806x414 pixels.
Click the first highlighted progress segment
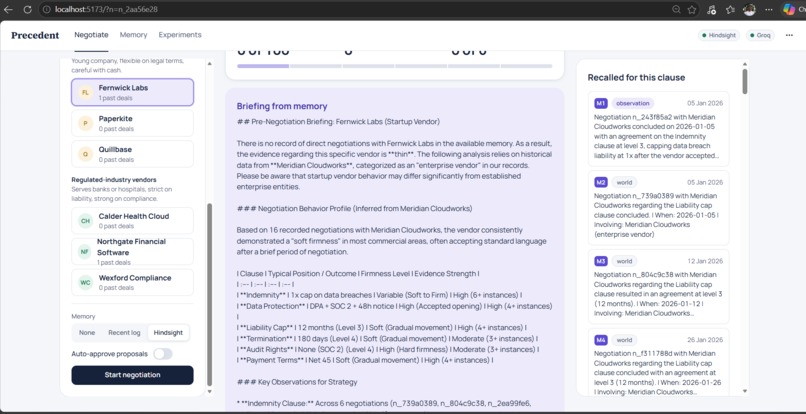(x=263, y=66)
